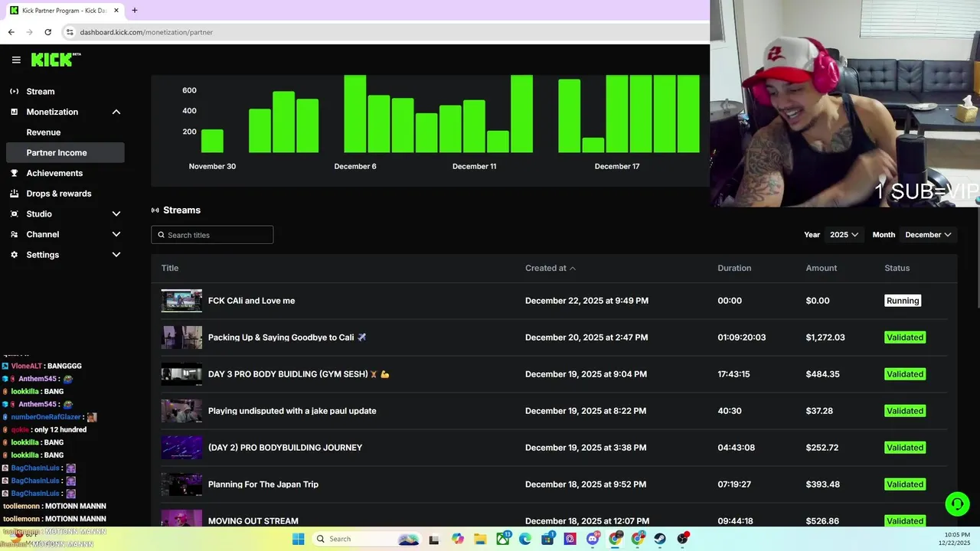Open Microsoft Store from taskbar
The height and width of the screenshot is (551, 980).
pyautogui.click(x=547, y=539)
